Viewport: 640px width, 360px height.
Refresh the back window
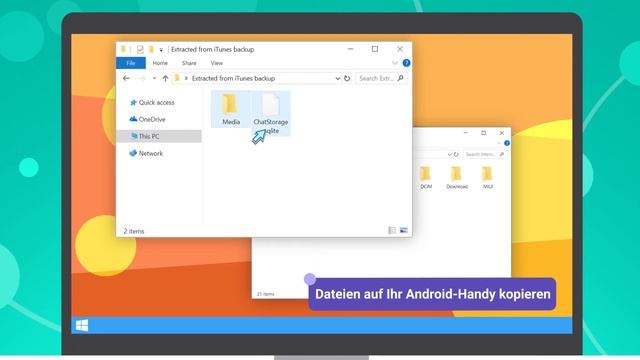point(456,154)
